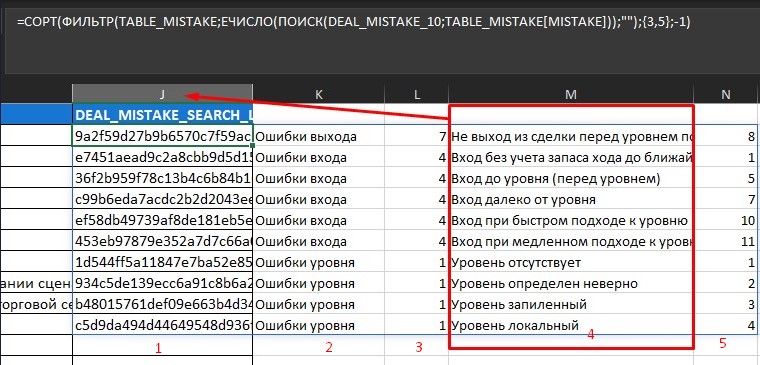Select 'Уровень определен неверно' cell

[x=571, y=283]
